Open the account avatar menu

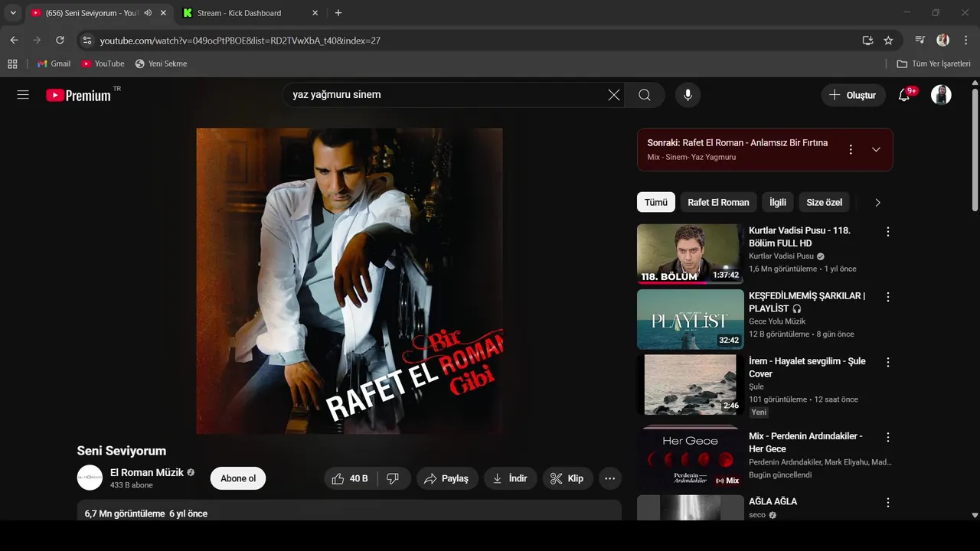(941, 95)
